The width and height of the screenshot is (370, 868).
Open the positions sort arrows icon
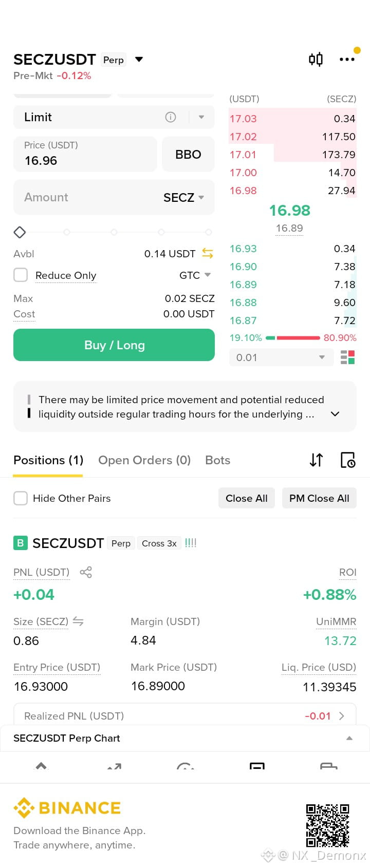coord(317,460)
